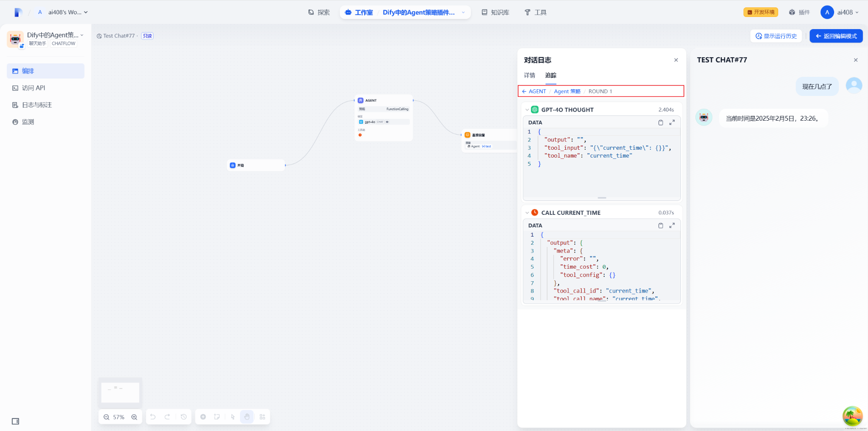
Task: Click the robot app avatar icon
Action: point(15,39)
